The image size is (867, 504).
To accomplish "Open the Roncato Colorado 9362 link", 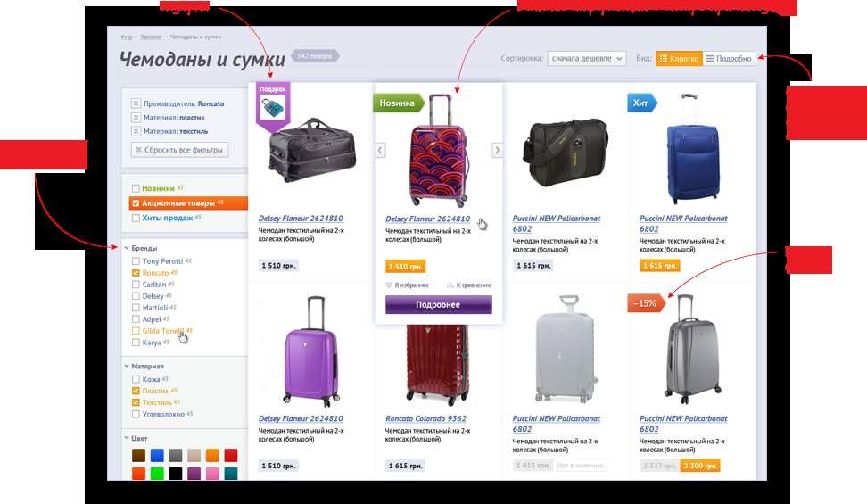I will pos(425,418).
